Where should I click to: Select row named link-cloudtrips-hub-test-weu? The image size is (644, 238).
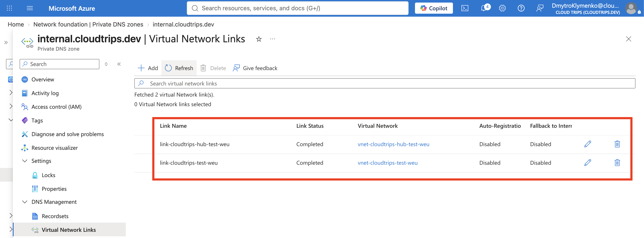click(194, 144)
